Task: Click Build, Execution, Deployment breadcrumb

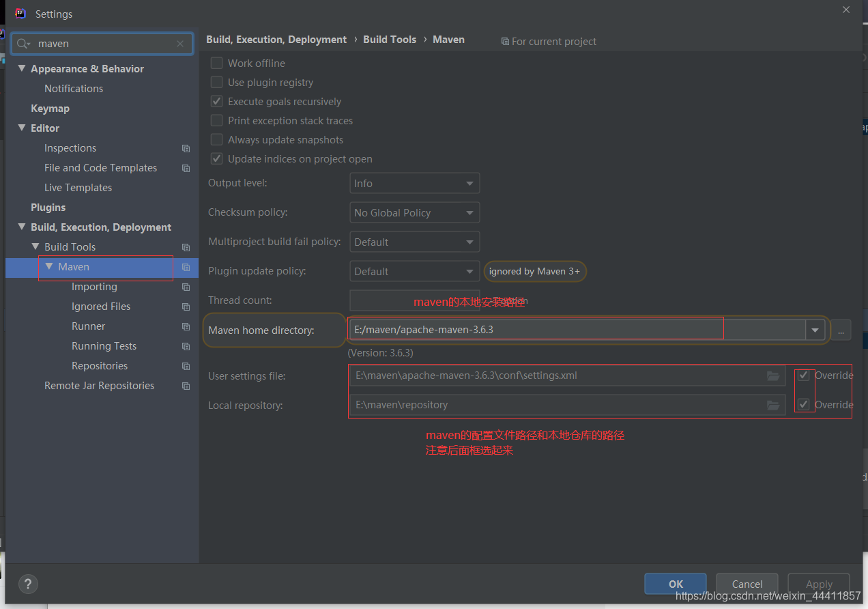Action: pos(276,40)
